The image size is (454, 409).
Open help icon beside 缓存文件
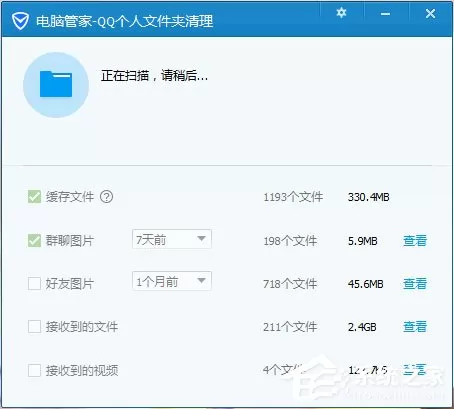point(107,197)
